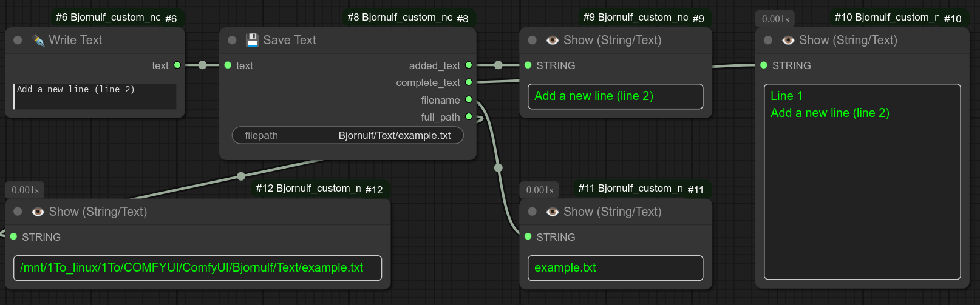Toggle collapse dot on Show node #10
This screenshot has height=305, width=980.
[768, 41]
